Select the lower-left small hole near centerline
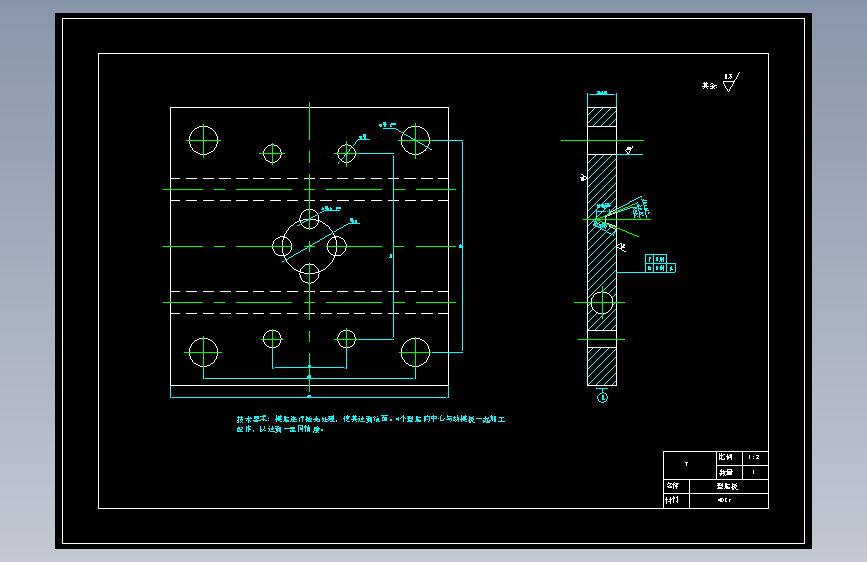Image resolution: width=867 pixels, height=562 pixels. coord(272,339)
